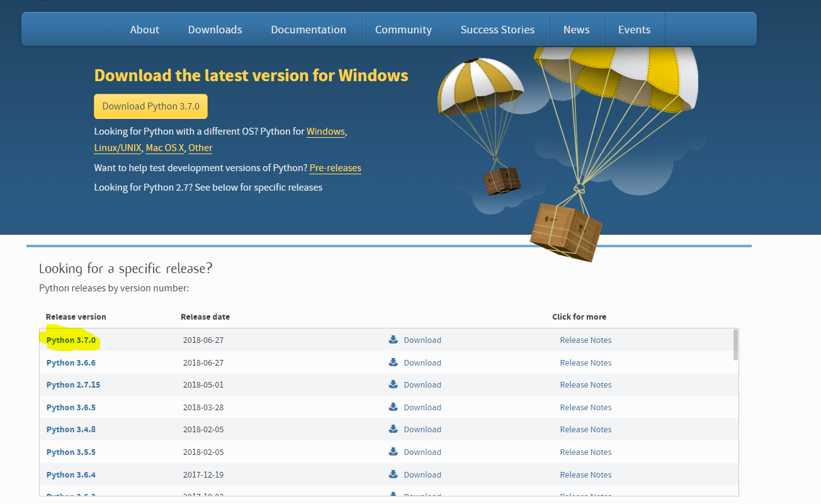The height and width of the screenshot is (504, 821).
Task: View Release Notes for Python 3.4.8
Action: tap(586, 429)
